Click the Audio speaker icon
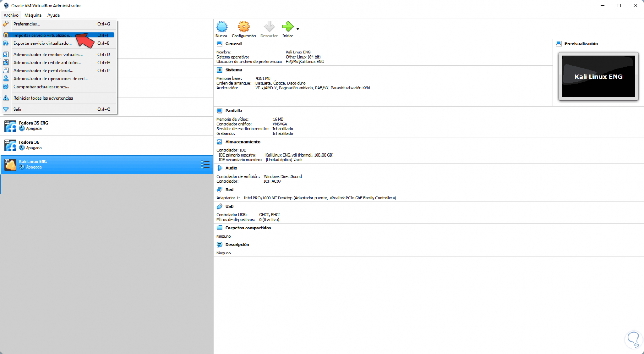The height and width of the screenshot is (354, 644). tap(219, 168)
